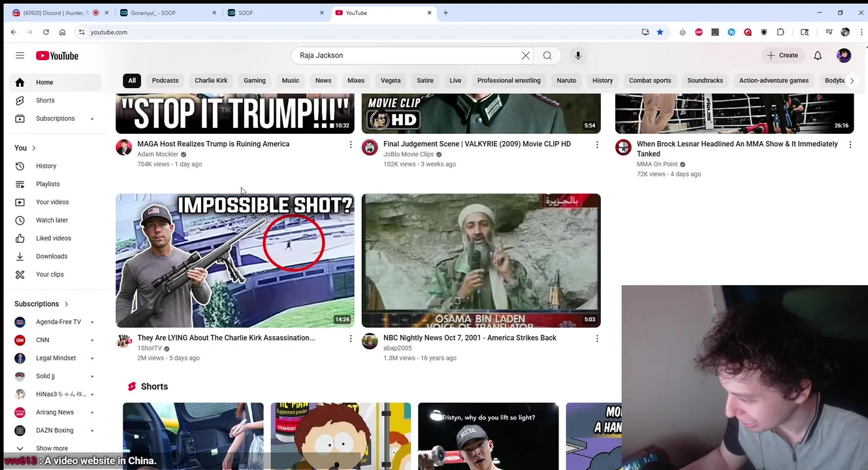Image resolution: width=868 pixels, height=470 pixels.
Task: Start voice search with the microphone icon
Action: [578, 55]
